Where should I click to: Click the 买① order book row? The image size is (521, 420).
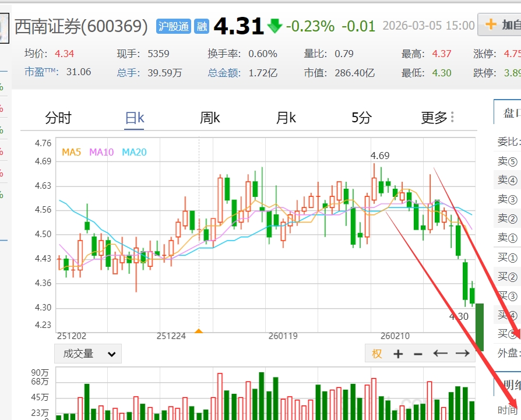pyautogui.click(x=507, y=257)
